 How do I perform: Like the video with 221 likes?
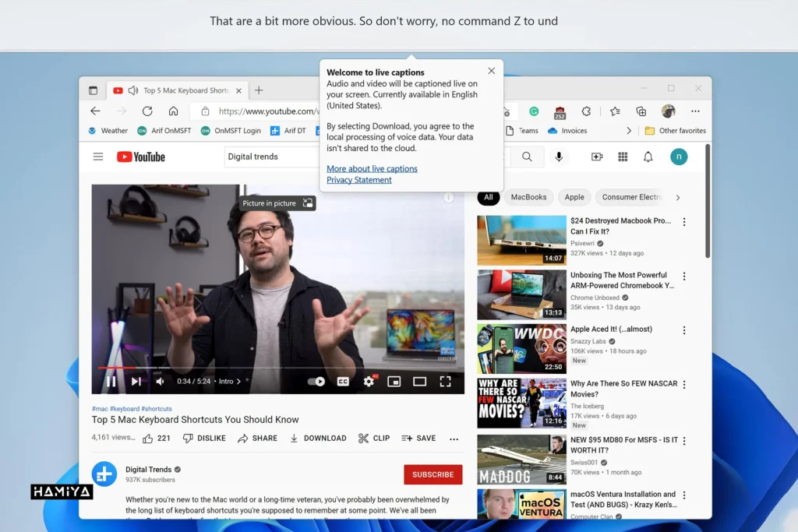pos(156,439)
